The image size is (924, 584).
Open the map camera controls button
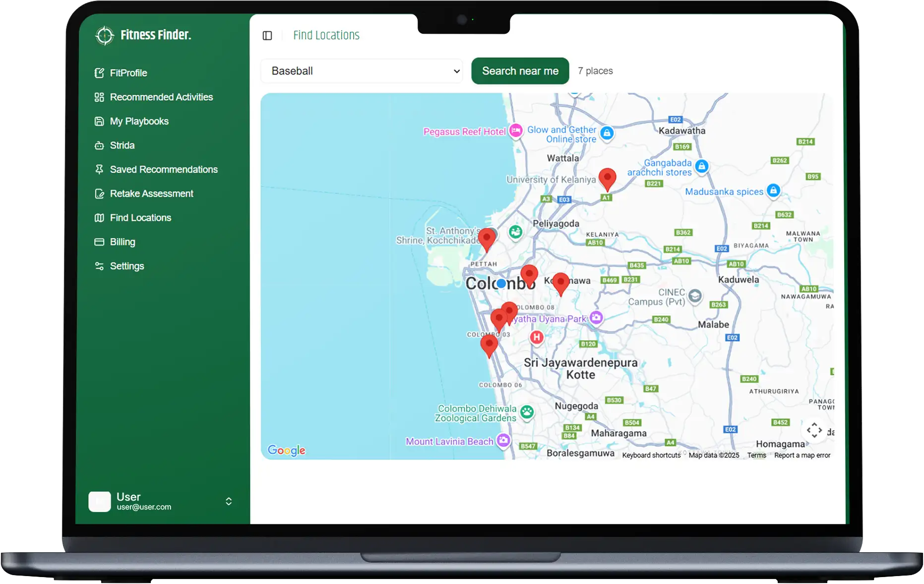coord(814,430)
